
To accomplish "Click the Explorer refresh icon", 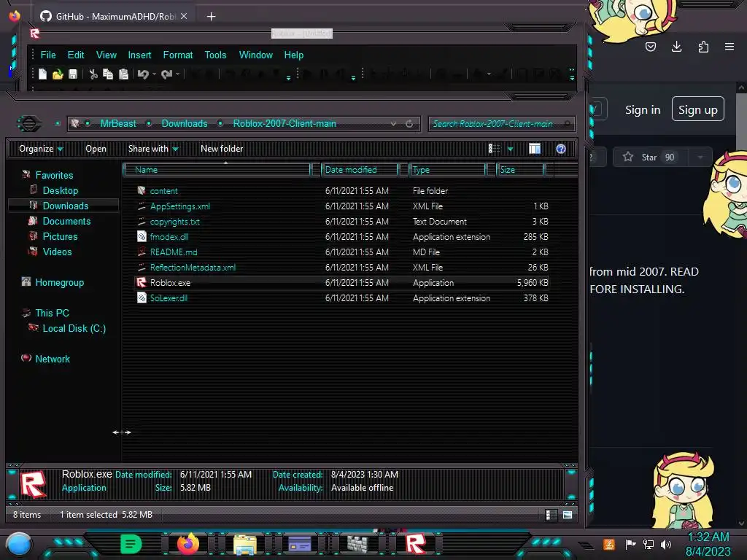I will pos(409,124).
